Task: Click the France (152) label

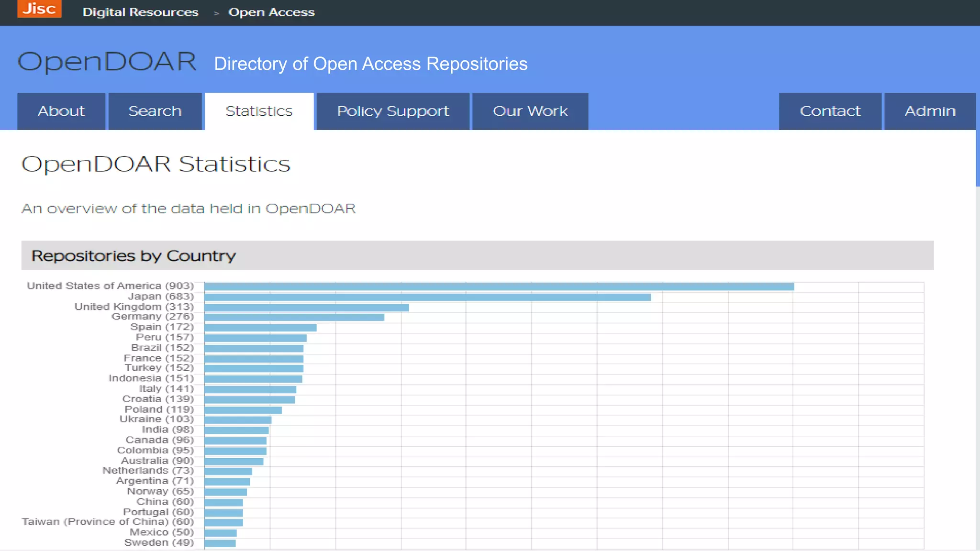Action: point(159,358)
